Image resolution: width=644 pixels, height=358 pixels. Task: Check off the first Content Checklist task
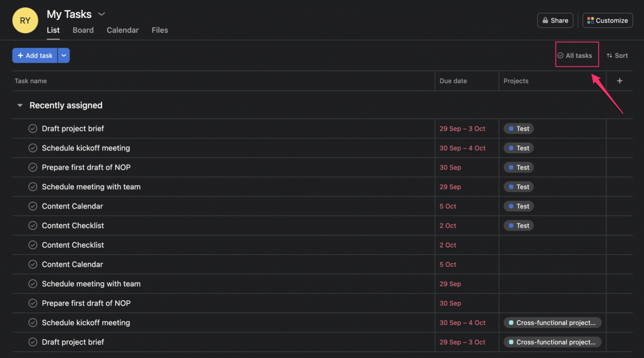pos(33,226)
